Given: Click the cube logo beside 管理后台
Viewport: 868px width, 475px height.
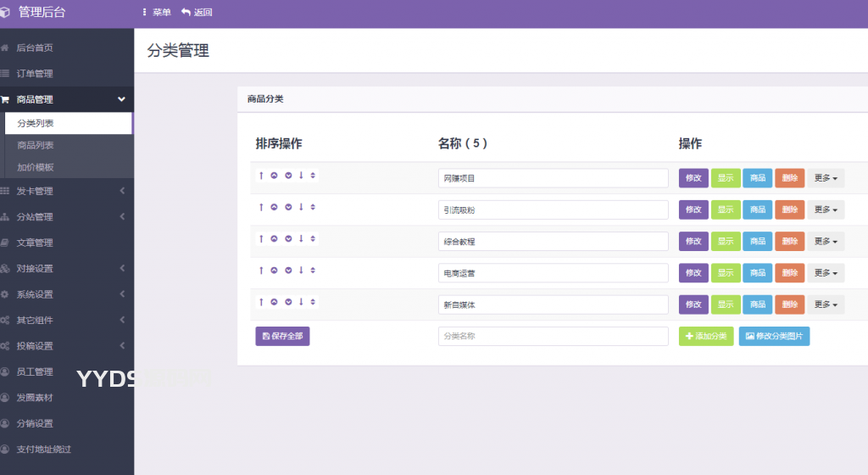Looking at the screenshot, I should coord(6,13).
